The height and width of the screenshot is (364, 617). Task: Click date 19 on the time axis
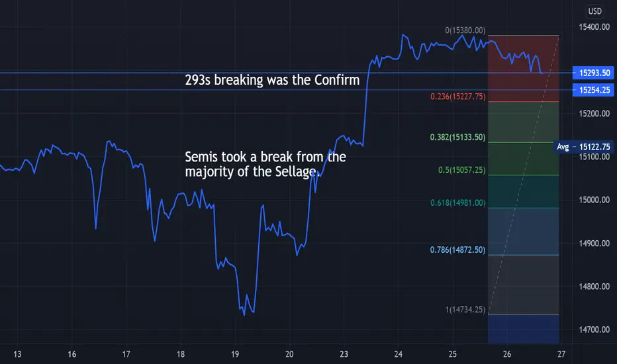coord(235,354)
